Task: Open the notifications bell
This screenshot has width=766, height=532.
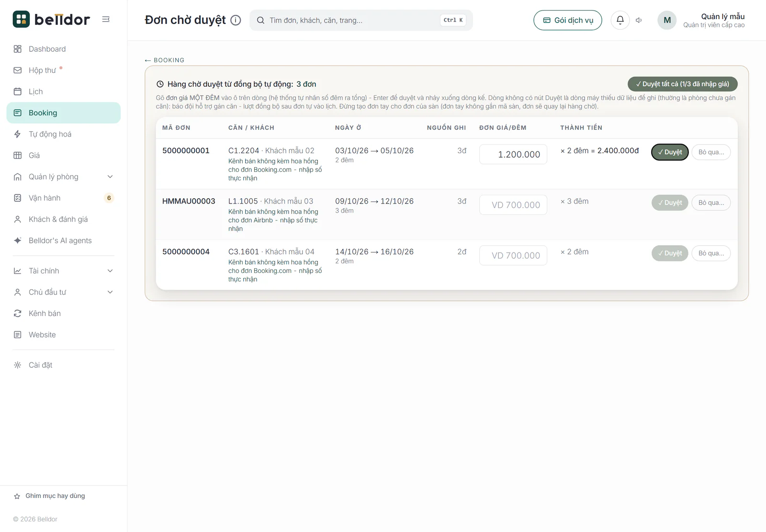Action: [620, 20]
